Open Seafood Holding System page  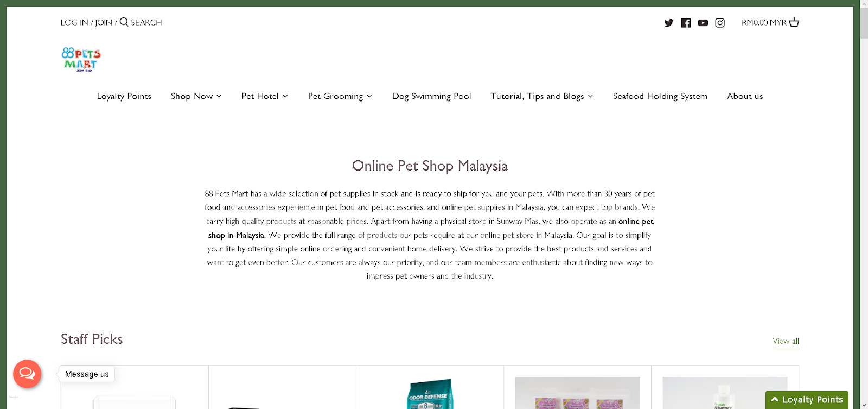pos(660,96)
